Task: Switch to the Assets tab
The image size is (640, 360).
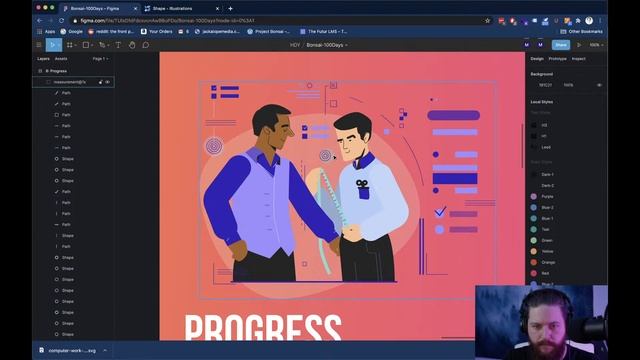Action: tap(61, 59)
